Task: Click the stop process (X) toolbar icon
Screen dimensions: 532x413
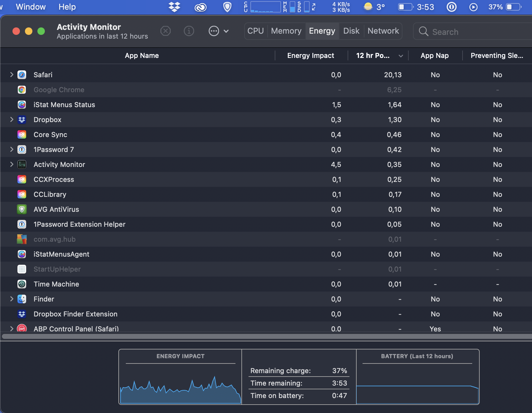Action: pos(165,31)
